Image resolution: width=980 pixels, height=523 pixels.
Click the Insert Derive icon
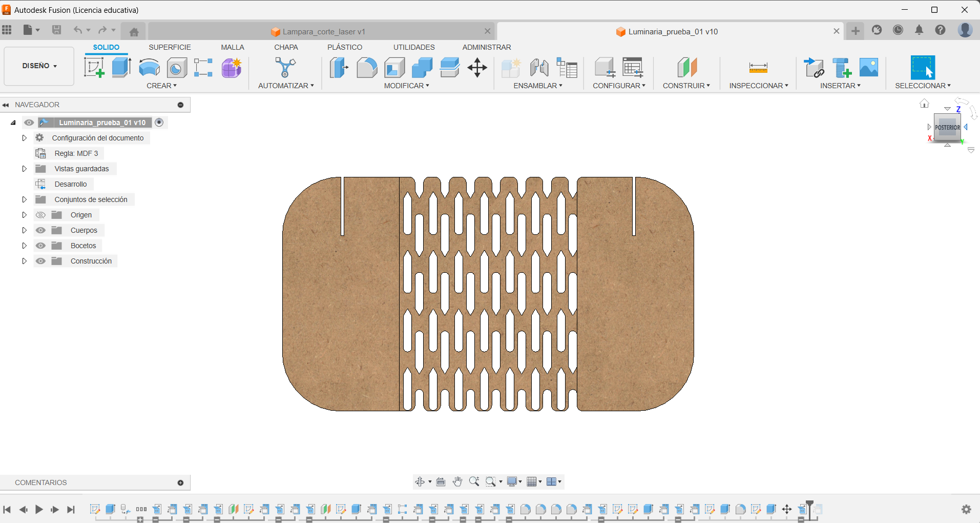click(814, 68)
